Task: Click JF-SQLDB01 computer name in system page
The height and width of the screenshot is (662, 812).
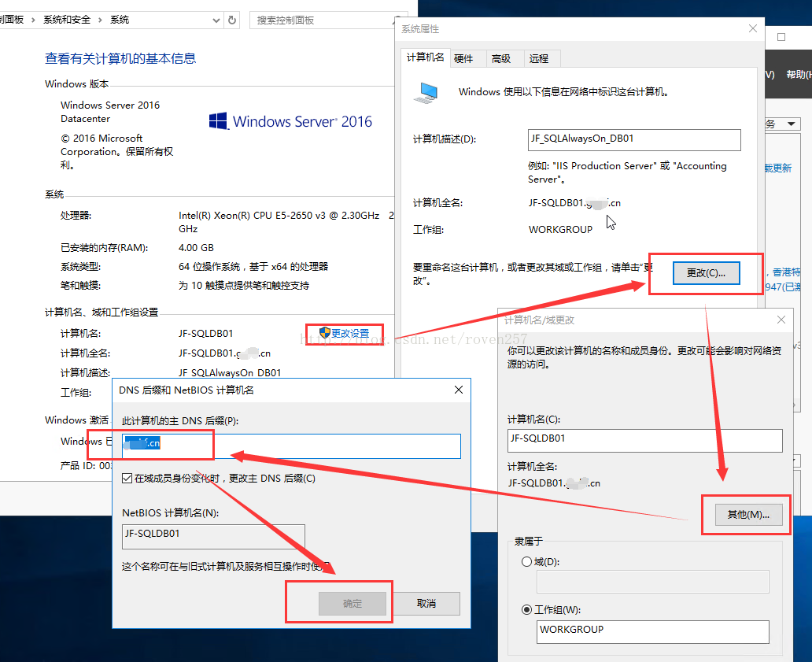Action: point(205,334)
